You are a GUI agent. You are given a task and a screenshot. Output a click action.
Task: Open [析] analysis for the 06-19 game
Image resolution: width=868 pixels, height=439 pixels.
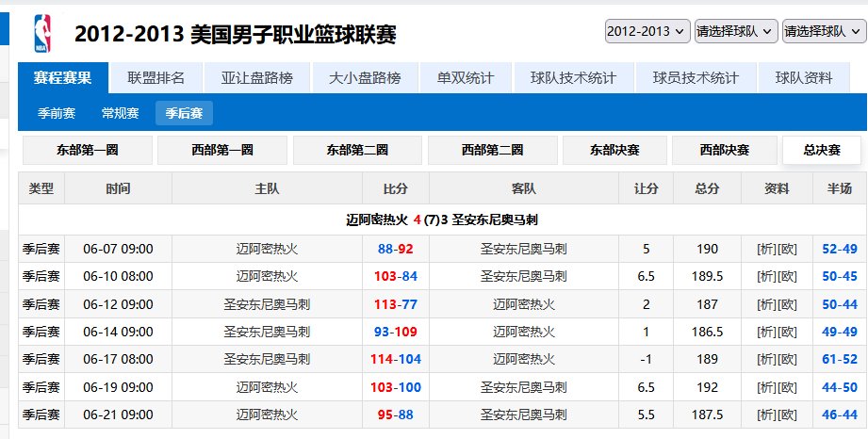point(767,387)
